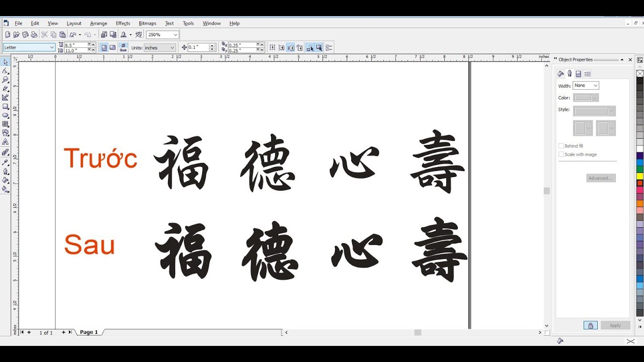Toggle Treat As Filled button
This screenshot has width=644, height=362.
319,48
